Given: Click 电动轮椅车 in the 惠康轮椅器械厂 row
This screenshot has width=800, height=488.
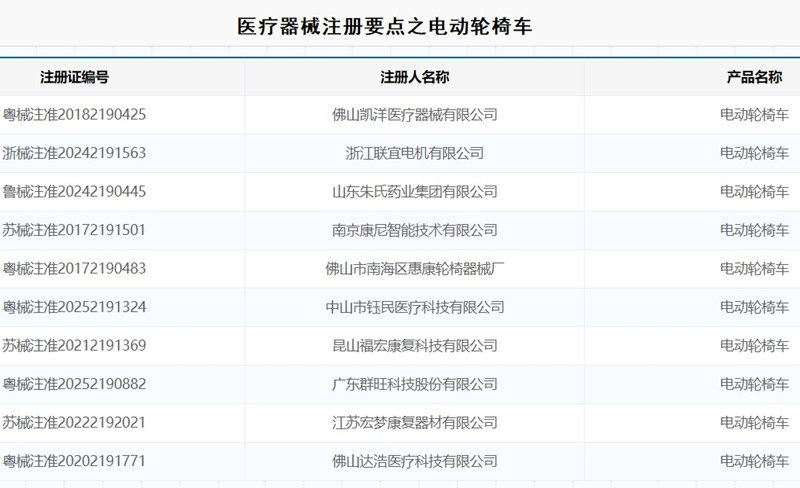Looking at the screenshot, I should (755, 268).
